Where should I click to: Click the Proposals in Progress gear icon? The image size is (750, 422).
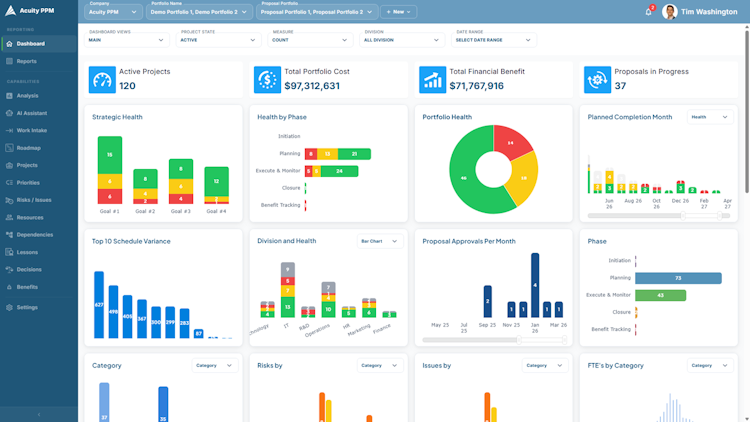[x=597, y=79]
